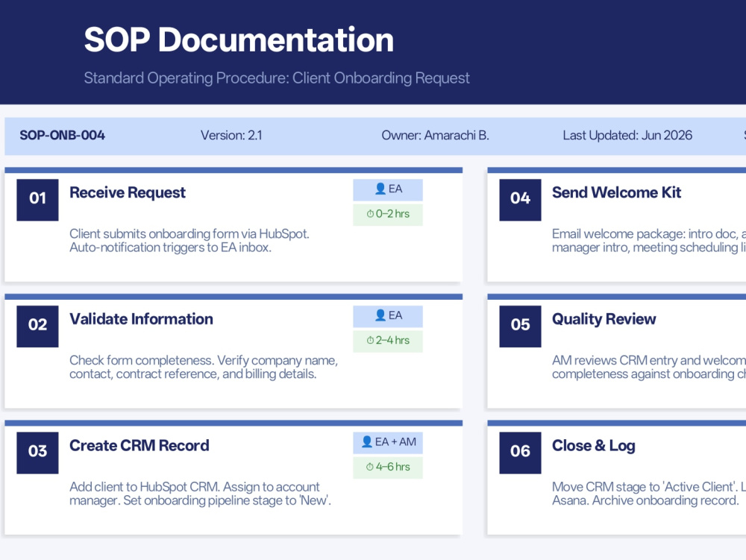Click the 'Receive Request' heading
Screen dimensions: 746x560
(128, 192)
